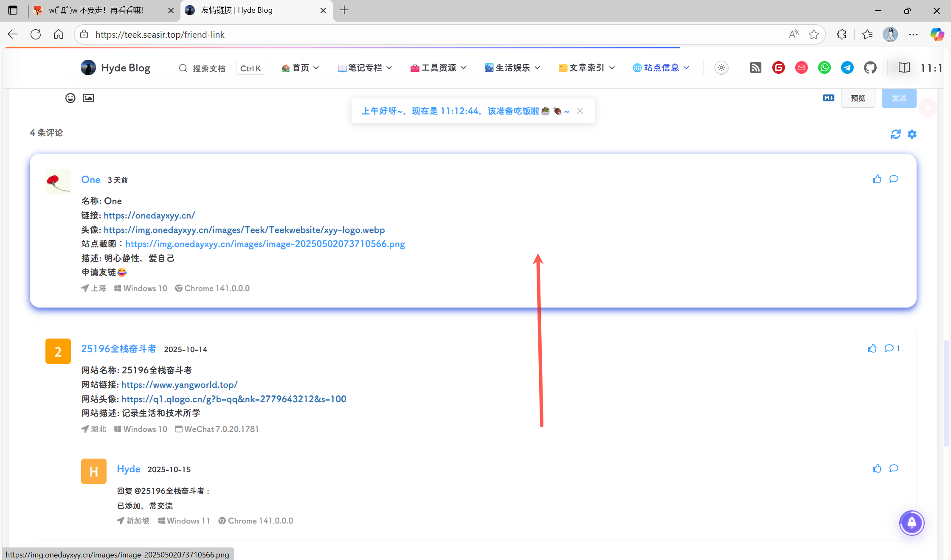
Task: Click the image upload icon
Action: [x=88, y=98]
